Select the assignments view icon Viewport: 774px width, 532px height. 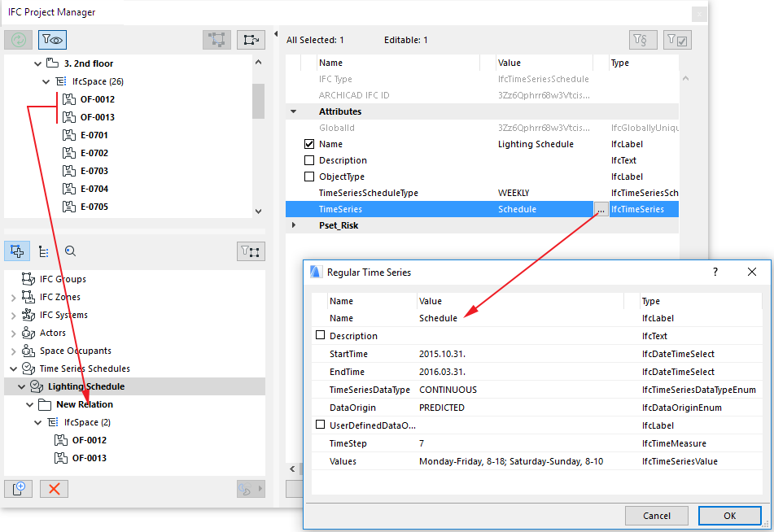coord(17,251)
